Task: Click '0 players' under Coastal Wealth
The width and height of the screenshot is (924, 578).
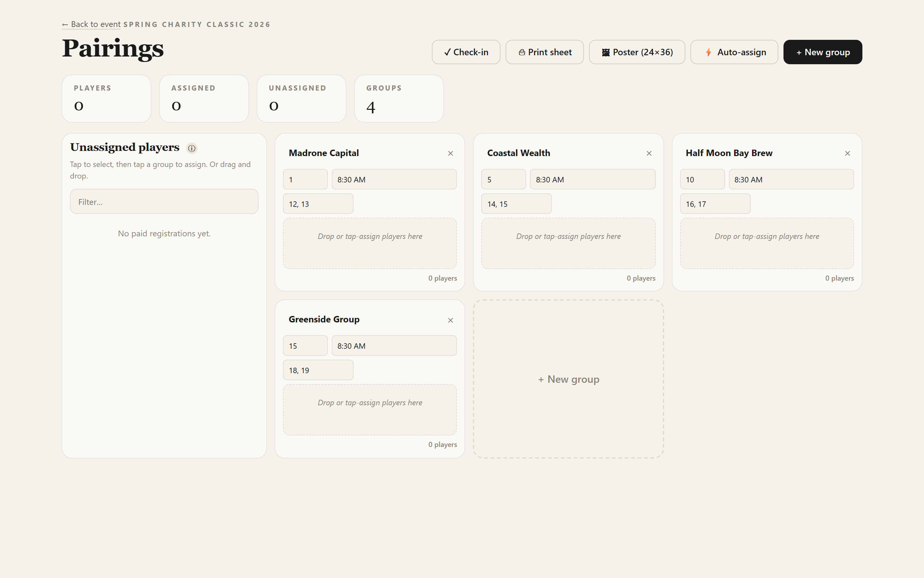Action: pyautogui.click(x=641, y=278)
